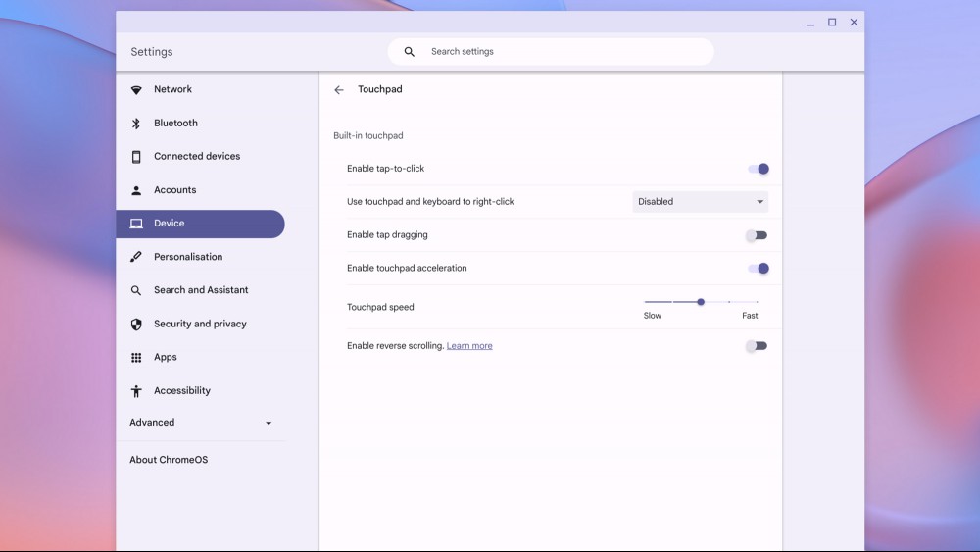
Task: Expand the Advanced section arrow
Action: [x=269, y=424]
